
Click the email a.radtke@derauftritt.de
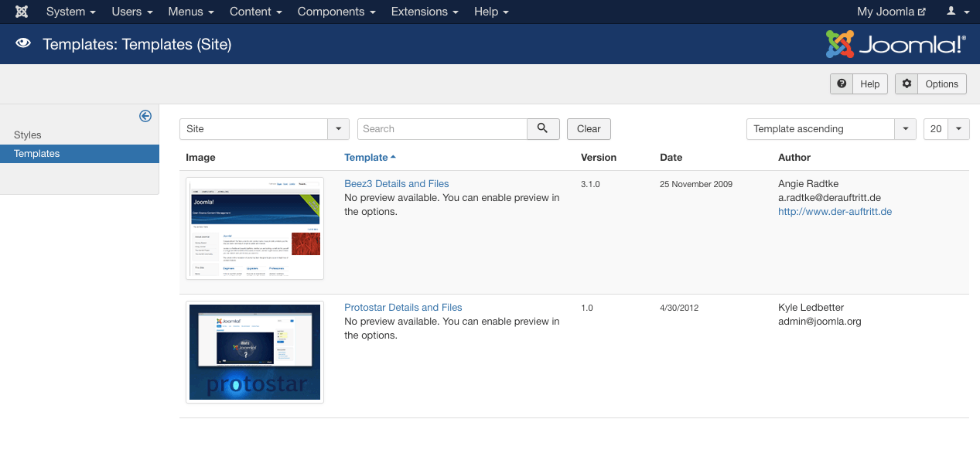(830, 198)
